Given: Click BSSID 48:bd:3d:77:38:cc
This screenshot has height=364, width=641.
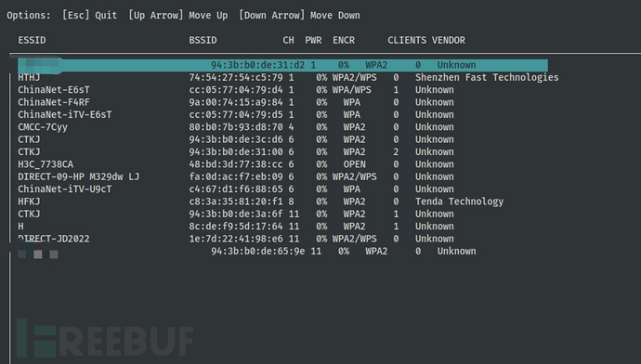Looking at the screenshot, I should pyautogui.click(x=236, y=164).
